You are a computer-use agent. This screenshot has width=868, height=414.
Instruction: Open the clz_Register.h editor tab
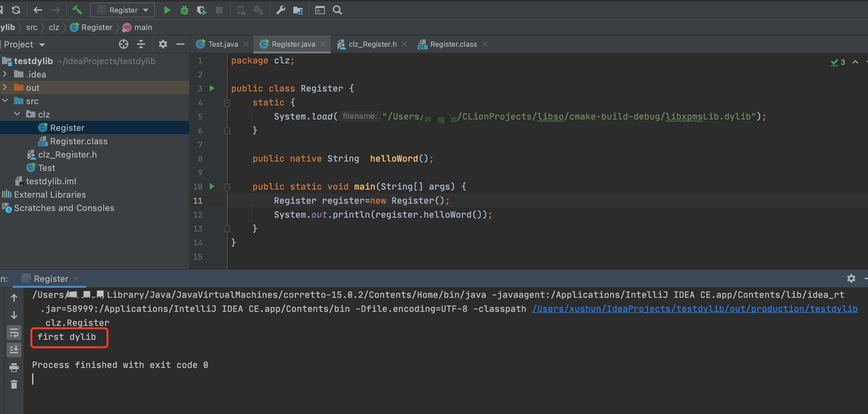click(x=372, y=44)
